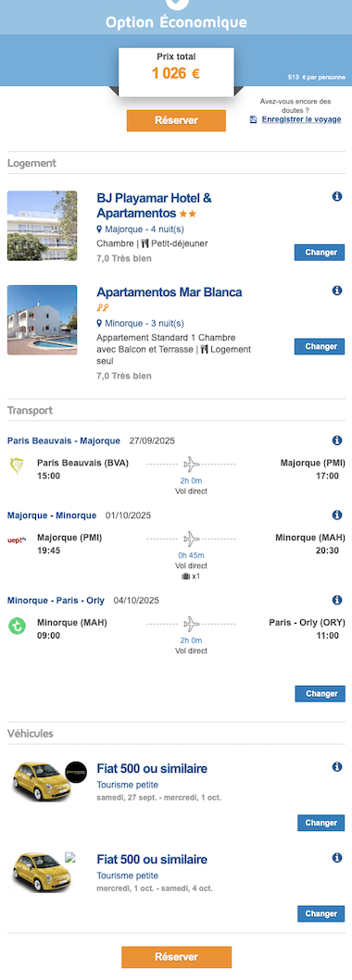Click the bottom Réserver button

coord(176,957)
